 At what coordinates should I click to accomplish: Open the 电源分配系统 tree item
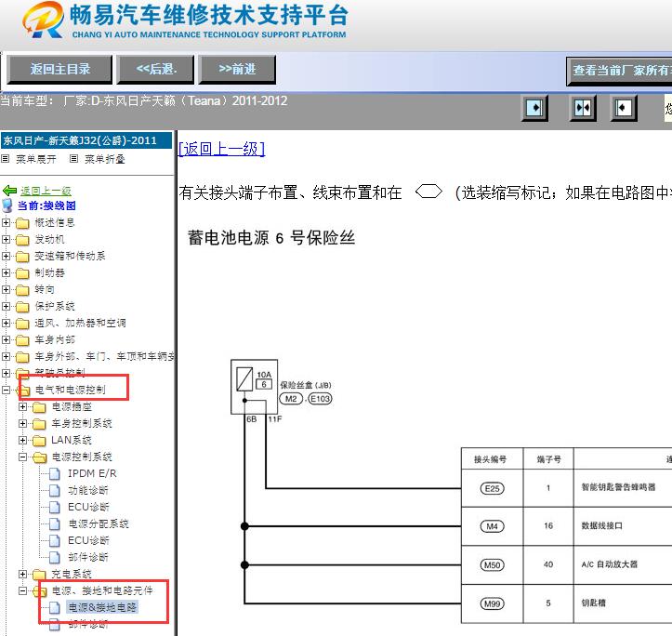pos(99,523)
